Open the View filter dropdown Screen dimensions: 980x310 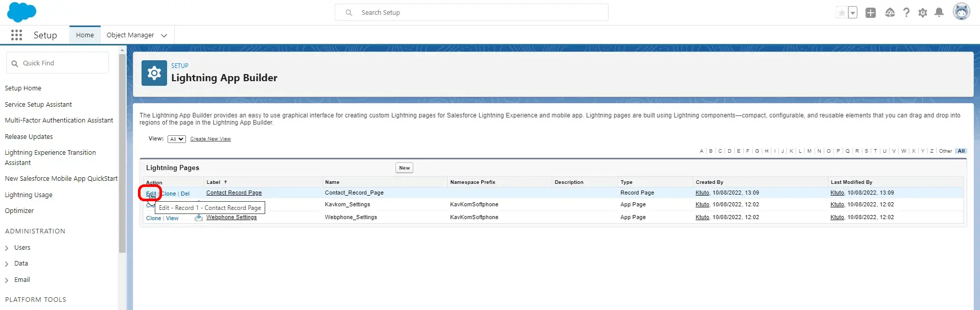click(x=177, y=139)
